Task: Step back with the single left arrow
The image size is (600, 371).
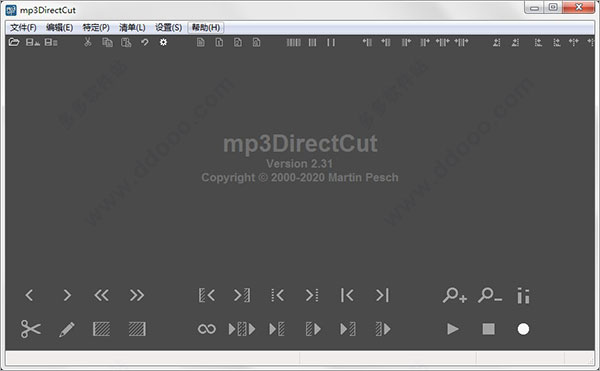Action: coord(29,295)
